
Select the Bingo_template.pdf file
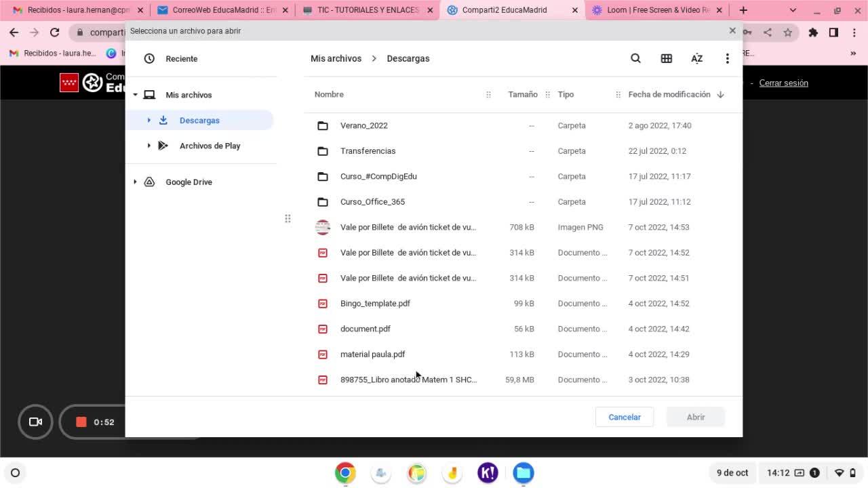[375, 303]
